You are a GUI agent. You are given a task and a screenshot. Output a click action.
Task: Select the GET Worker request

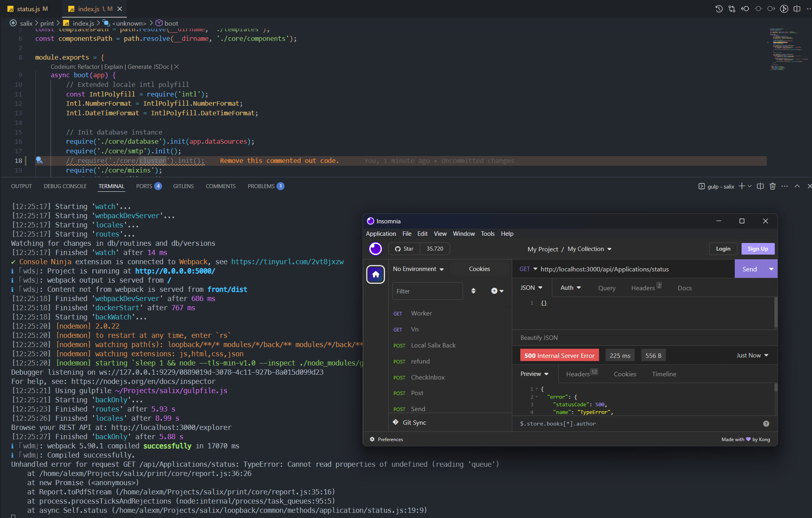[x=451, y=313]
